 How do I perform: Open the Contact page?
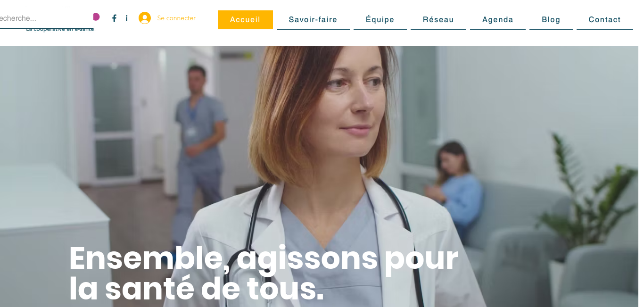605,19
